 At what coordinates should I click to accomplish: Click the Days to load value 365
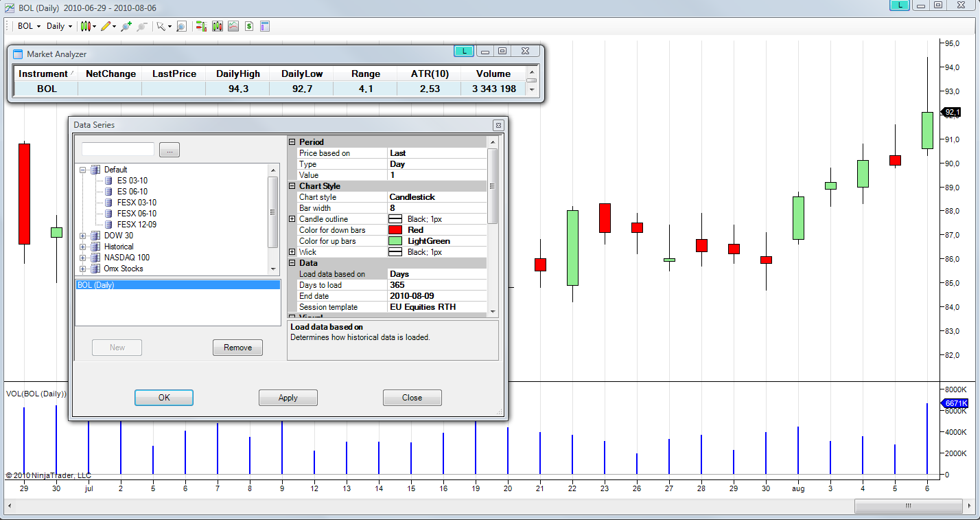pos(437,285)
